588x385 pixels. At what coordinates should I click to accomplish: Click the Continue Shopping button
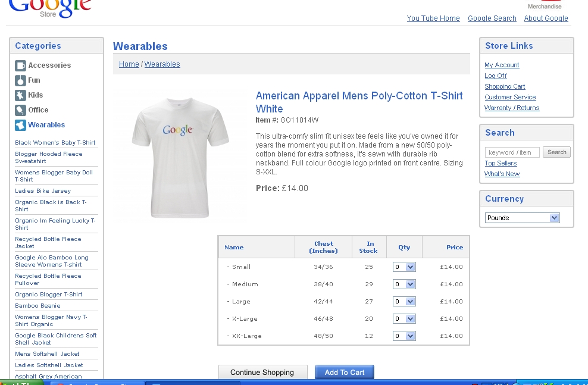tap(262, 373)
